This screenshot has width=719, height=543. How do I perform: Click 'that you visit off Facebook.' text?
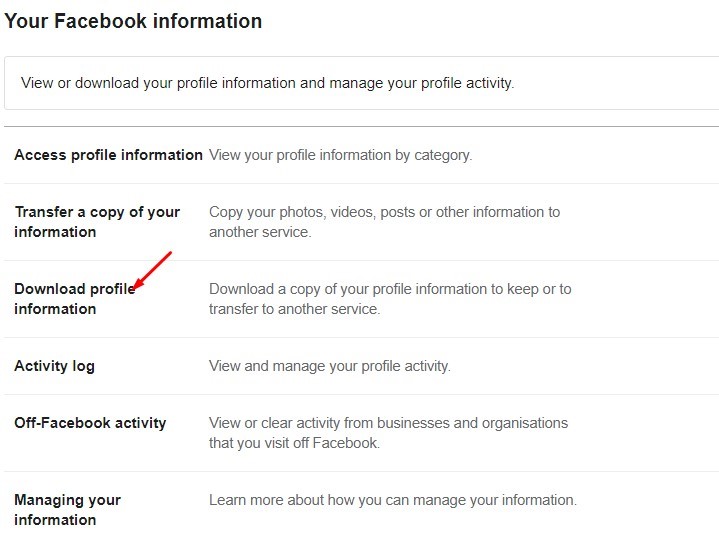click(x=294, y=443)
